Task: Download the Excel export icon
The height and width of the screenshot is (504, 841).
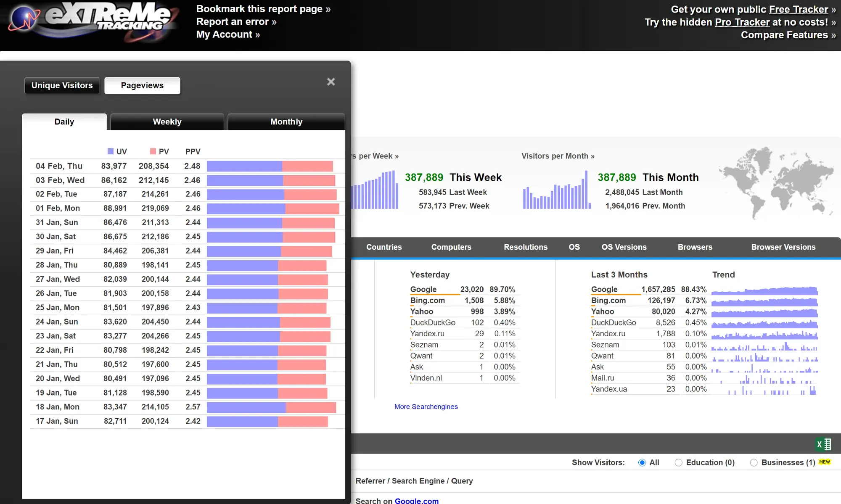Action: 823,444
